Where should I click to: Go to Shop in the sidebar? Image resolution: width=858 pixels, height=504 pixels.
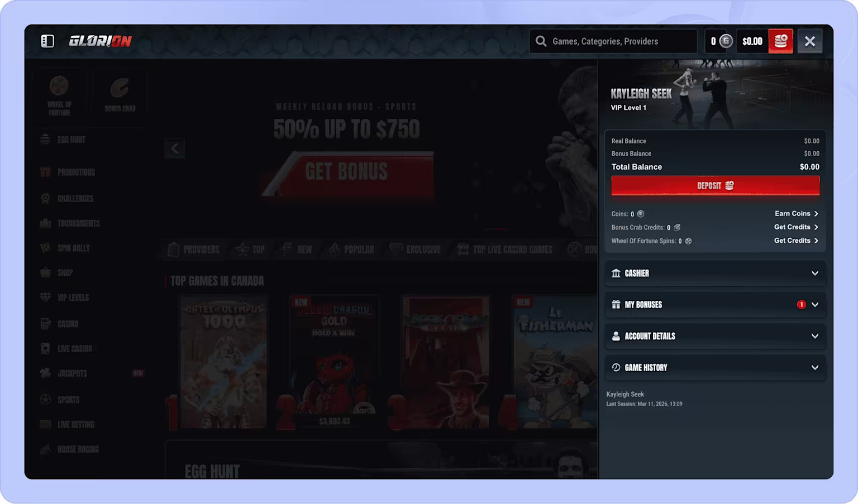click(x=56, y=272)
